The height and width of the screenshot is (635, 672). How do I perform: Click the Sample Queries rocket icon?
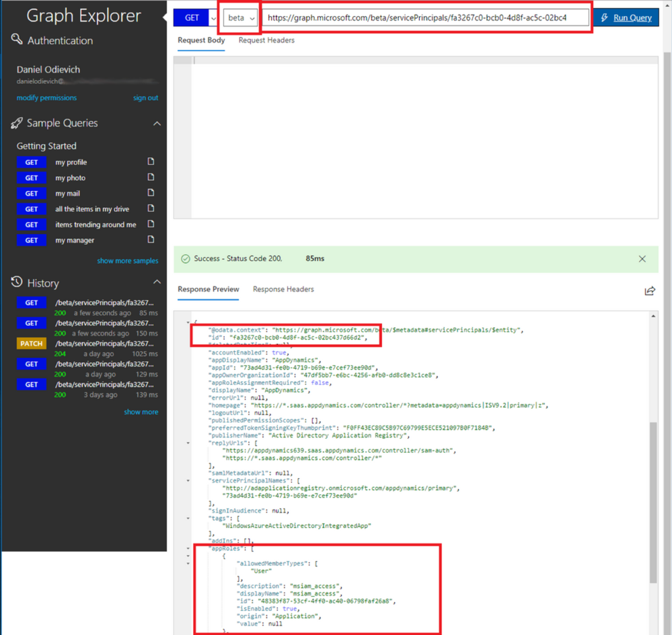17,123
